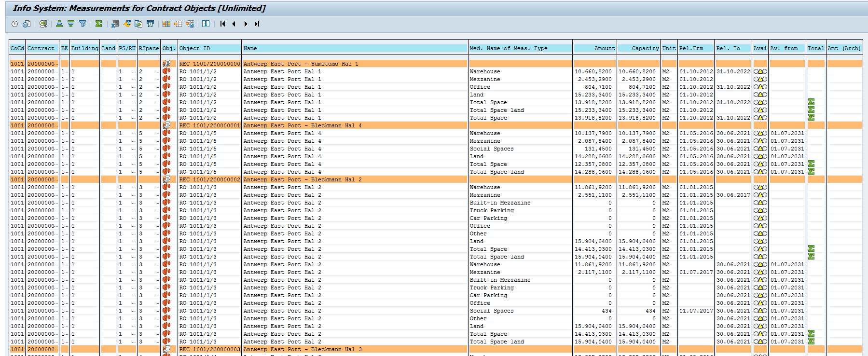Select the Med. Name of Meas. Type header

pos(521,48)
